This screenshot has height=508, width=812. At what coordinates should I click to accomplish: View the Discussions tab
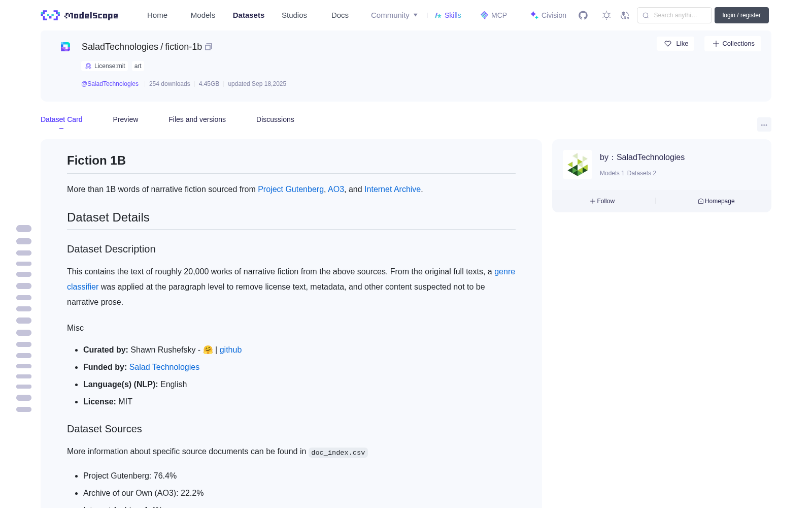(x=275, y=119)
